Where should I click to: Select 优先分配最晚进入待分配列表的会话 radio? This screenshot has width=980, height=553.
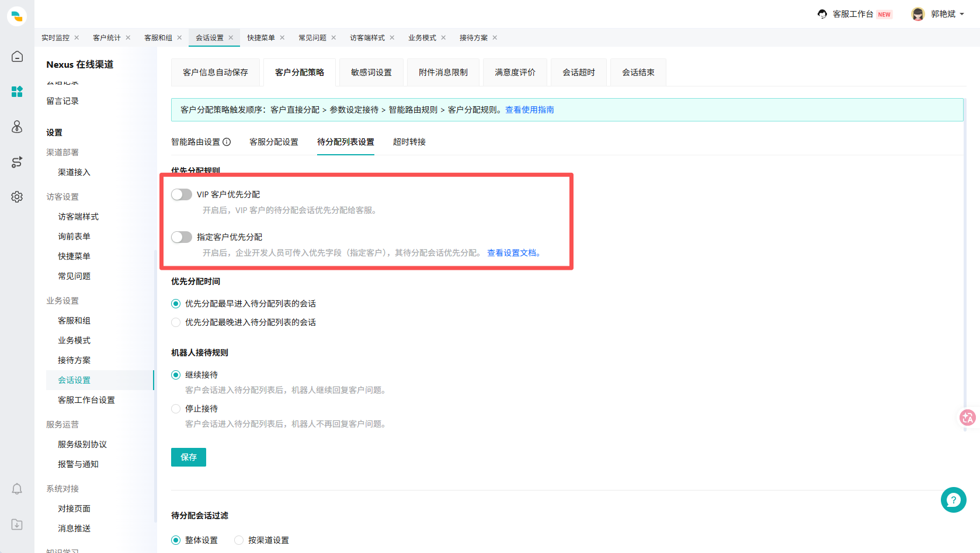pyautogui.click(x=176, y=322)
